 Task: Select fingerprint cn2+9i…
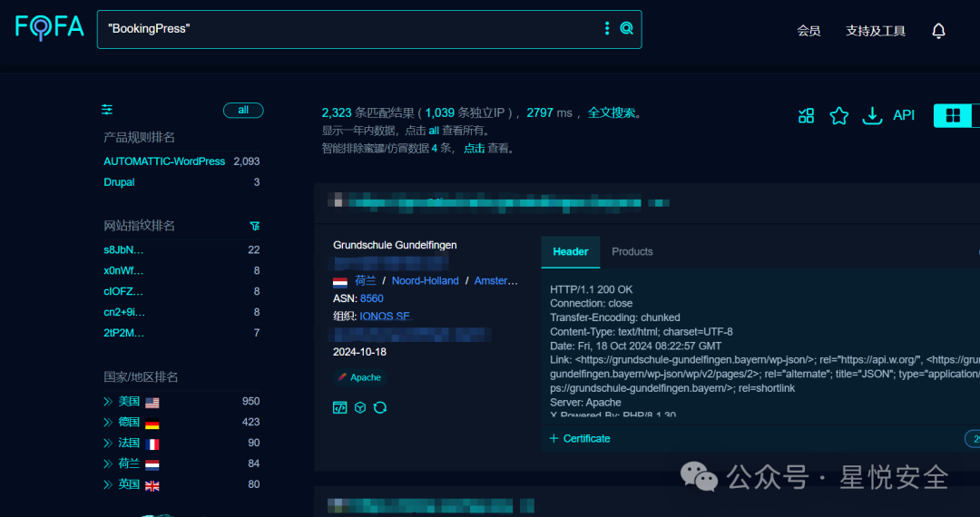click(x=123, y=312)
